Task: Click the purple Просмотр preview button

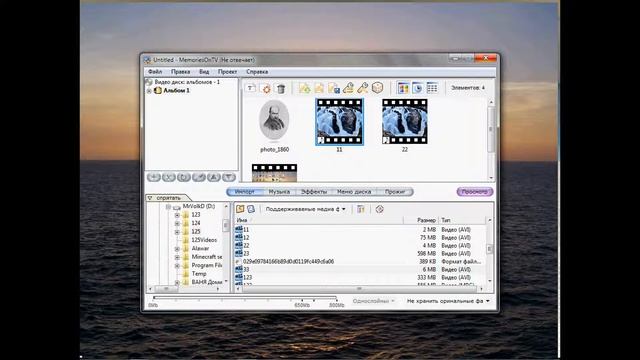Action: point(475,191)
